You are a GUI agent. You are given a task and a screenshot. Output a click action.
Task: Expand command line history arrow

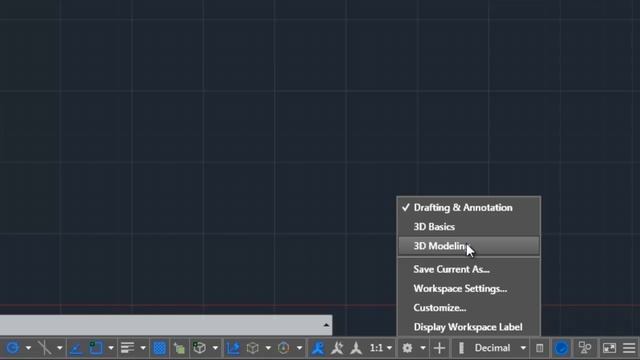click(x=326, y=325)
